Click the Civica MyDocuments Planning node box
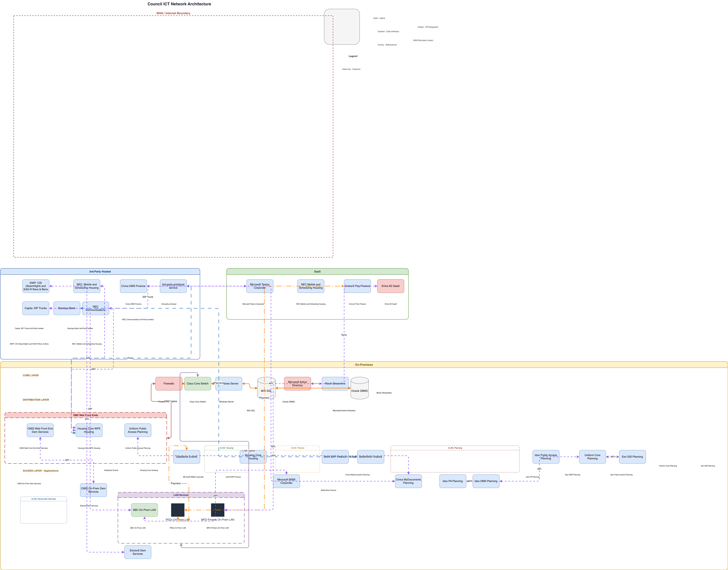The image size is (728, 570). pos(408,481)
